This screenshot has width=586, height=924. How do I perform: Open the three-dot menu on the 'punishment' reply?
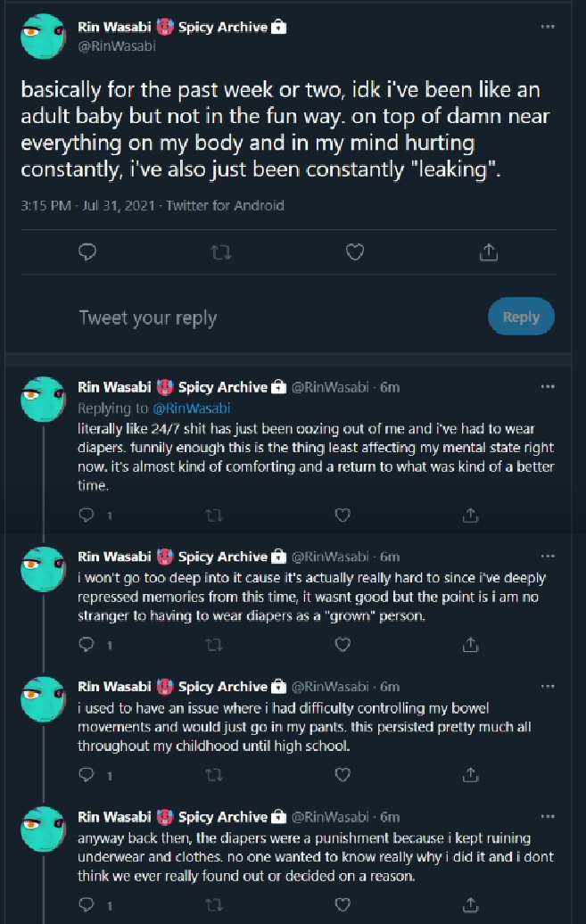point(548,817)
